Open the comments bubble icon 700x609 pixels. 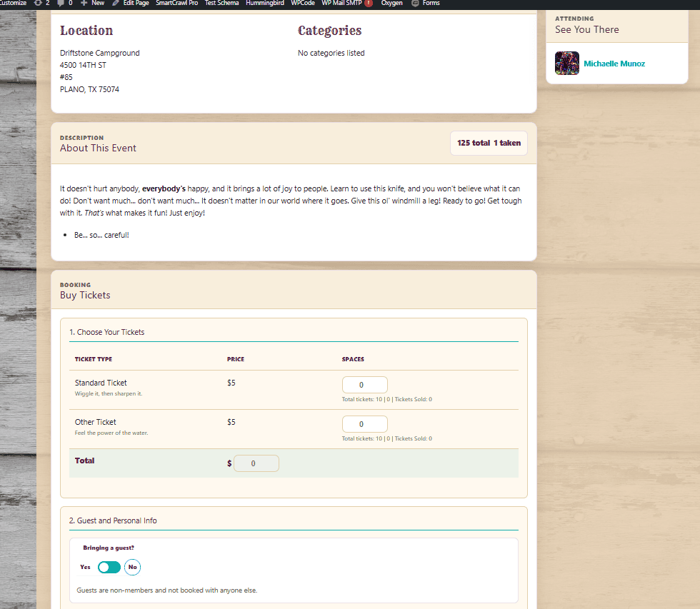(x=61, y=3)
